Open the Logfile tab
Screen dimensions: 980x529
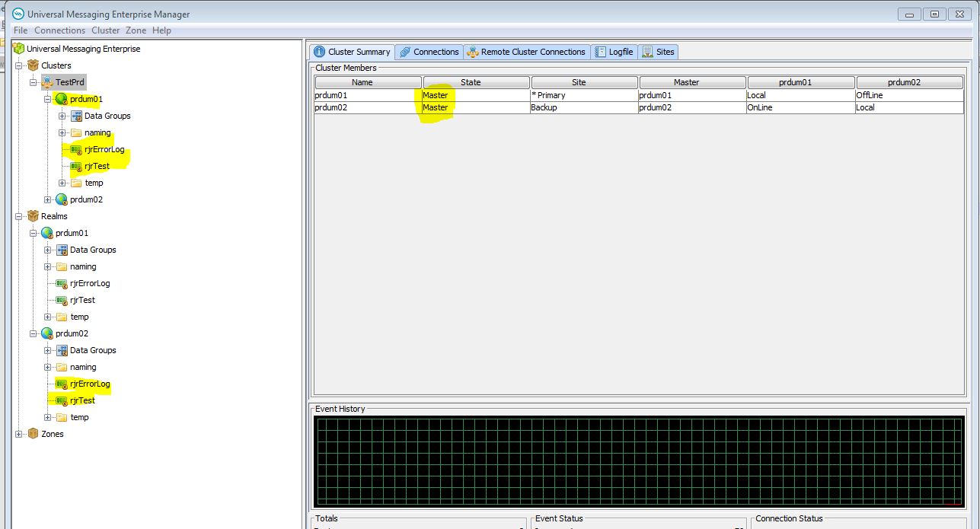(614, 52)
